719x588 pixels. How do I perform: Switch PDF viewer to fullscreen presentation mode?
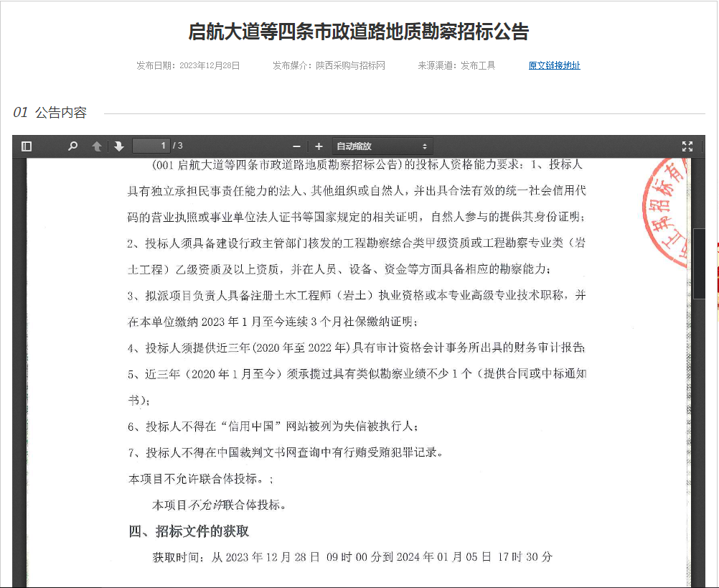tap(687, 146)
